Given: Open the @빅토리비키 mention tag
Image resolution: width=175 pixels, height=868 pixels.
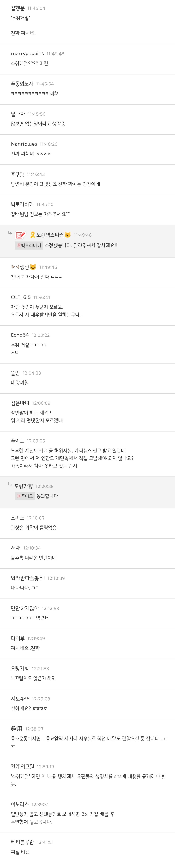Looking at the screenshot, I should pyautogui.click(x=29, y=245).
